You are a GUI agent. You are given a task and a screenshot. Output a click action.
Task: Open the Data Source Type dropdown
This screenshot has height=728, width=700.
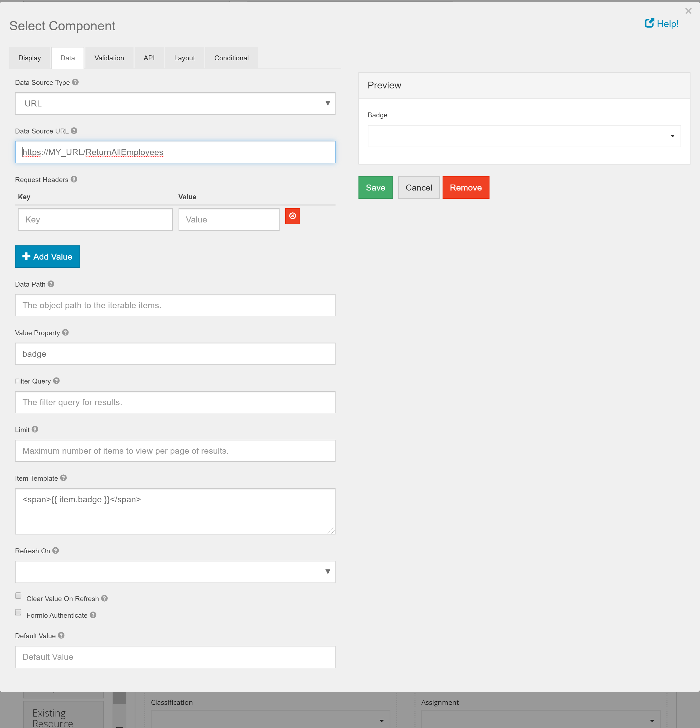click(175, 104)
